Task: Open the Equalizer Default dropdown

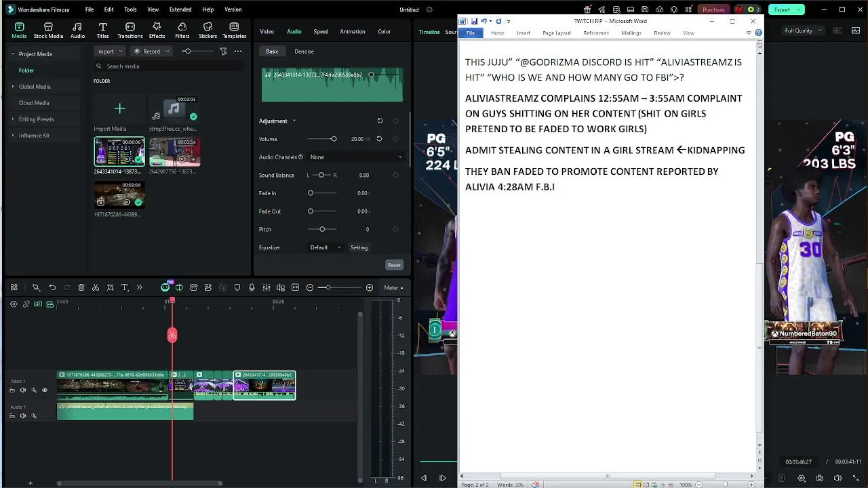Action: pos(325,247)
